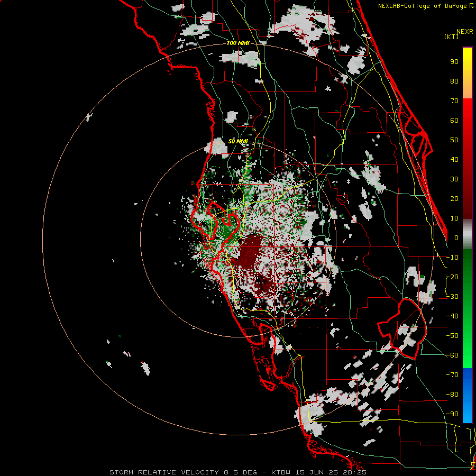Click the positive "40" value on the velocity scale
This screenshot has height=476, width=476.
[x=454, y=160]
